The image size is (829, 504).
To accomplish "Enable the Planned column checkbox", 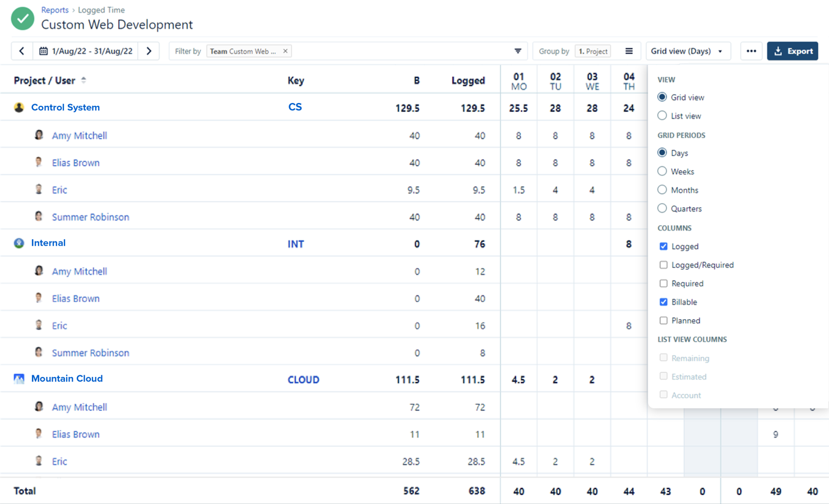I will 664,320.
